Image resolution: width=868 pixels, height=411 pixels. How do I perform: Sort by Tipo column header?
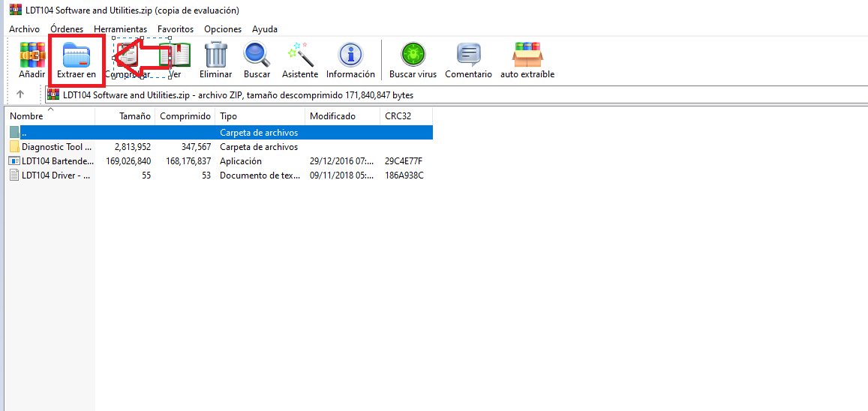[260, 116]
